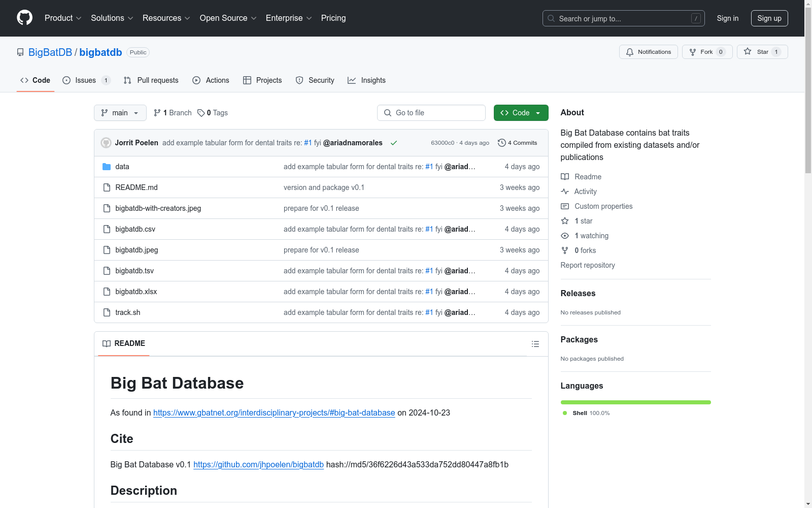The height and width of the screenshot is (508, 812).
Task: Click the @ariadnamorales mention in latest commit
Action: (353, 143)
